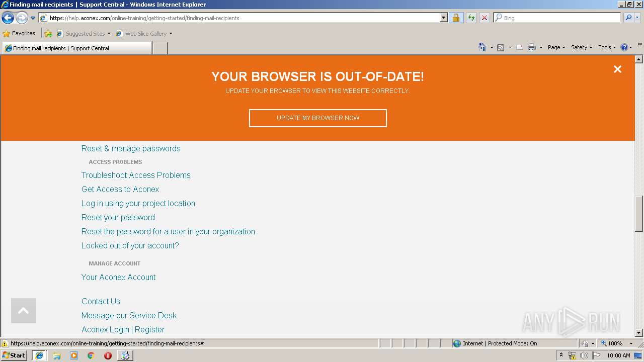This screenshot has height=362, width=644.
Task: Open Get Access to Aconex link
Action: tap(120, 189)
